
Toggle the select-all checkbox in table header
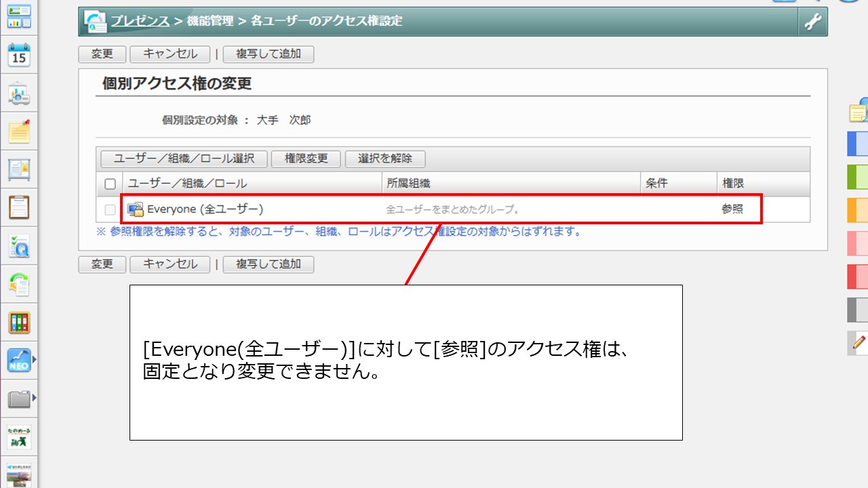110,184
